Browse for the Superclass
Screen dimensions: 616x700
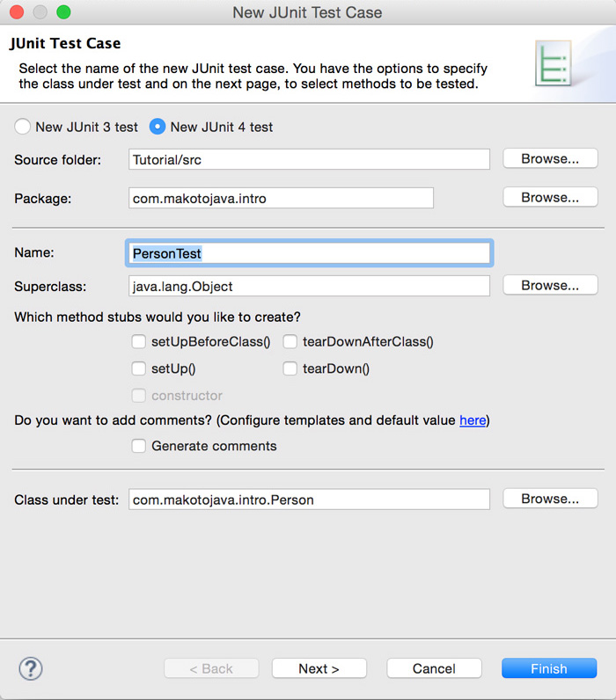point(550,286)
